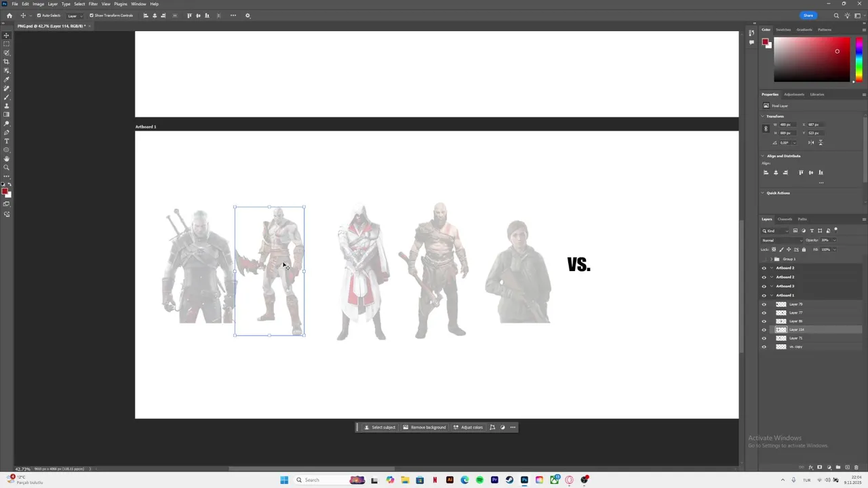Select the Zoom tool in toolbox

coord(7,167)
